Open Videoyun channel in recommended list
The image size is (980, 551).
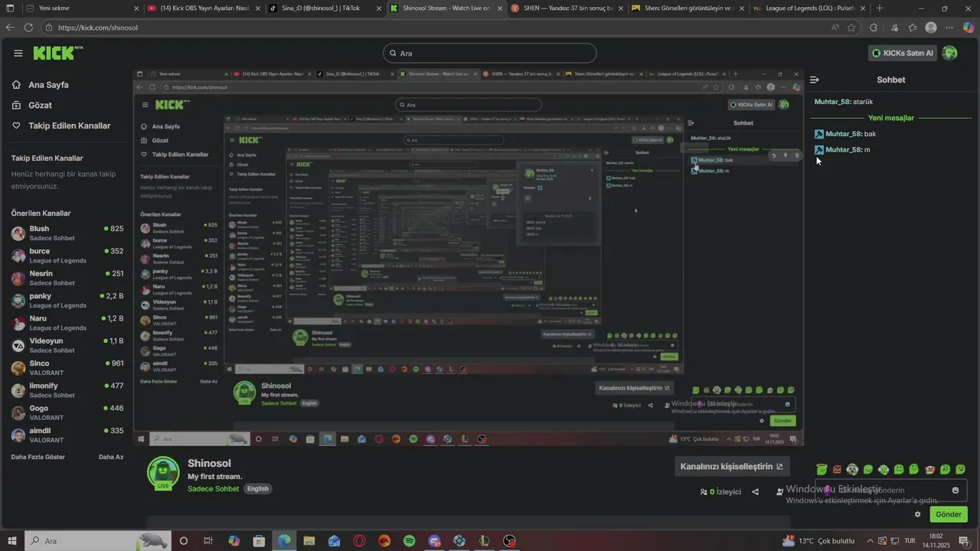67,345
